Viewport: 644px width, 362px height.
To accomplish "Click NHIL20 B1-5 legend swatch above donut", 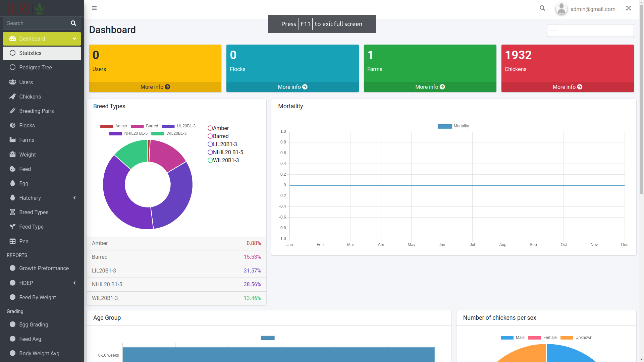I will pos(116,134).
